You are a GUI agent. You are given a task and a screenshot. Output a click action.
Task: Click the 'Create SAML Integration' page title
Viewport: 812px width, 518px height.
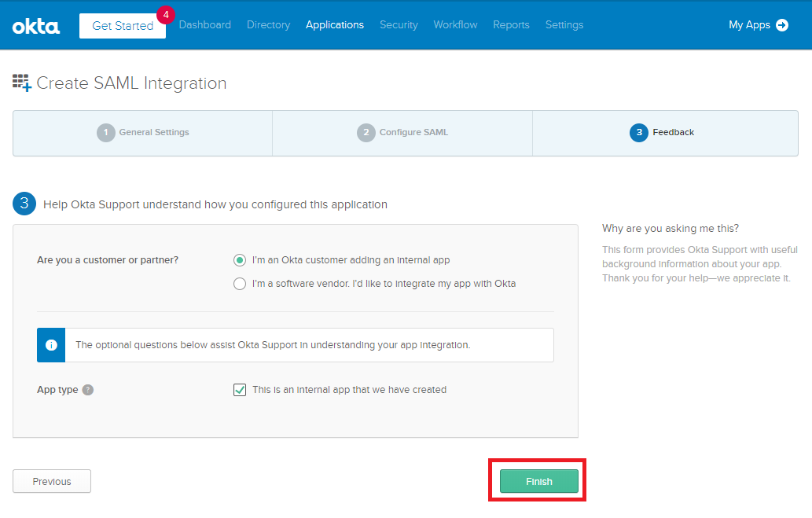pyautogui.click(x=131, y=83)
